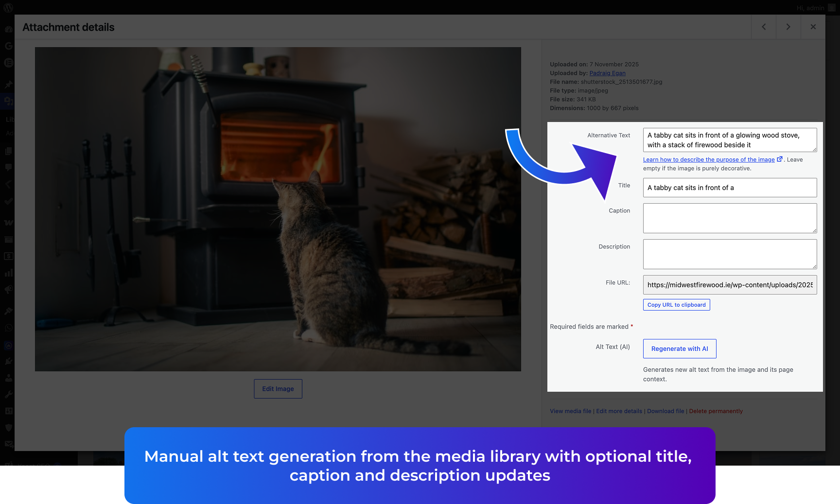Open the Elementor sidebar icon
The image size is (840, 504).
point(8,63)
